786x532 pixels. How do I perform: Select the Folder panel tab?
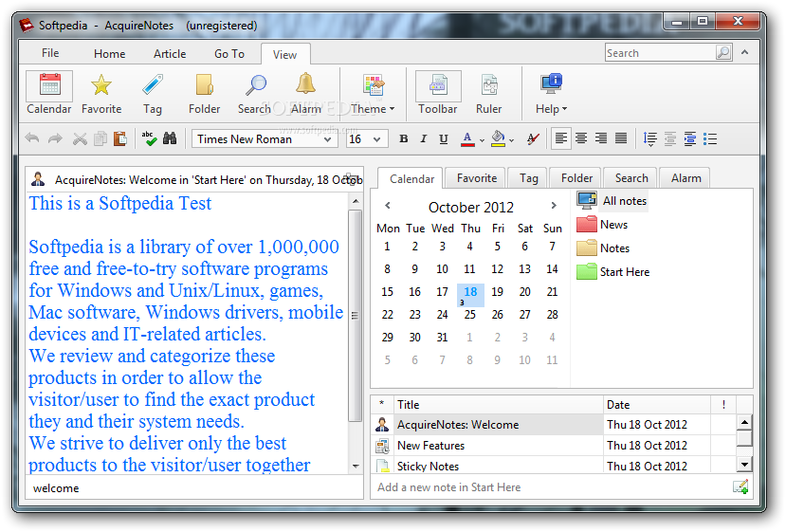pyautogui.click(x=576, y=178)
